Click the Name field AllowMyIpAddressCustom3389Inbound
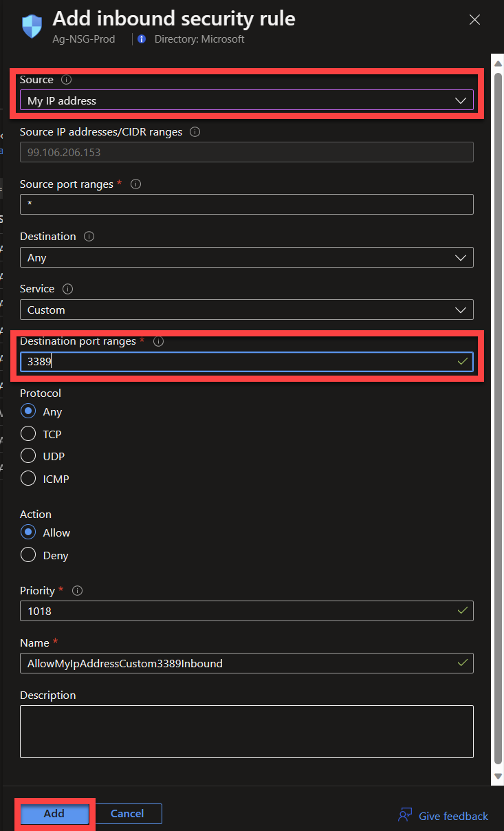Screen dimensions: 504x831 [247, 663]
